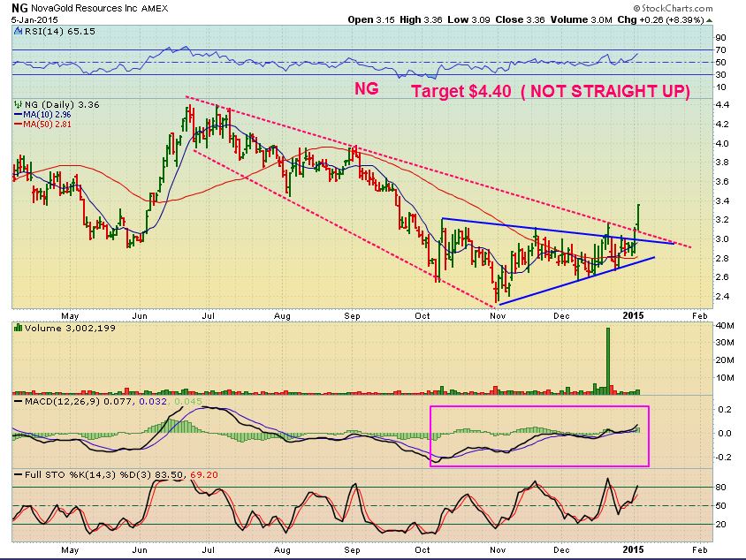
Task: Click the 80 level on stochastic axis
Action: pyautogui.click(x=720, y=488)
